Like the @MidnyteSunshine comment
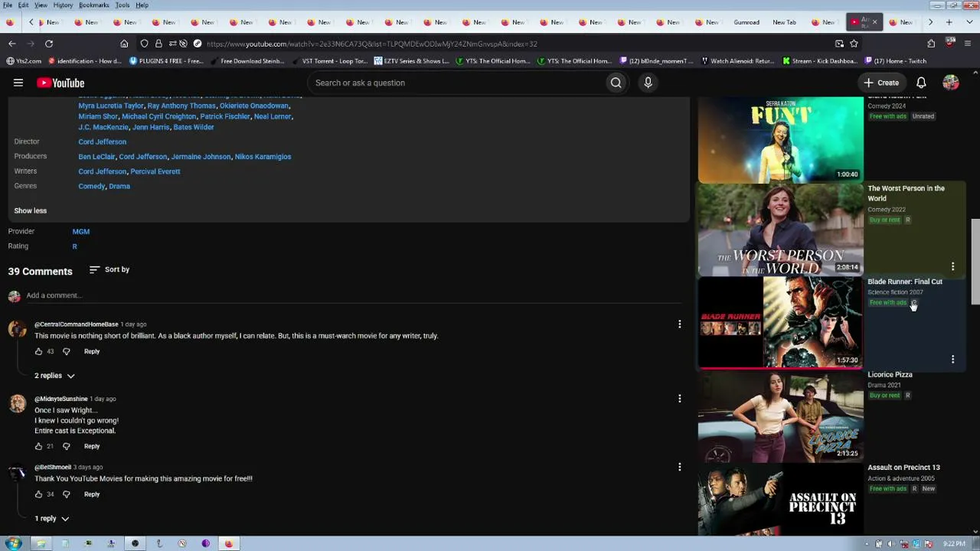This screenshot has height=551, width=980. [38, 446]
